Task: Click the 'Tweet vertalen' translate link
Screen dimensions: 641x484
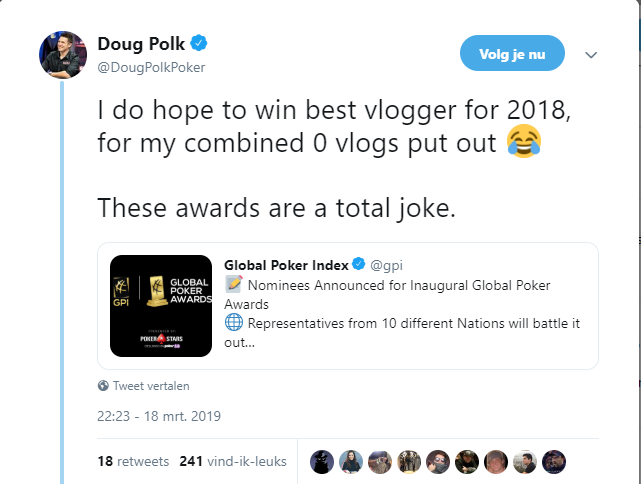Action: (151, 386)
